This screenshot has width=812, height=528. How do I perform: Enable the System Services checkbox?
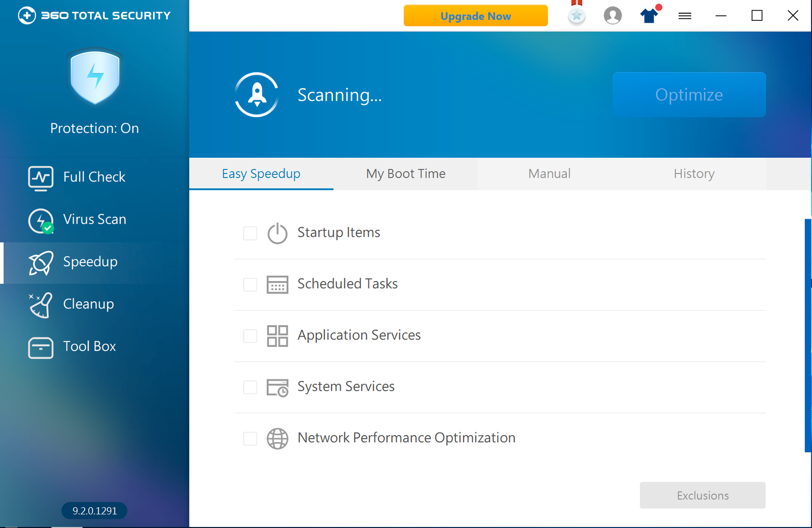coord(250,387)
